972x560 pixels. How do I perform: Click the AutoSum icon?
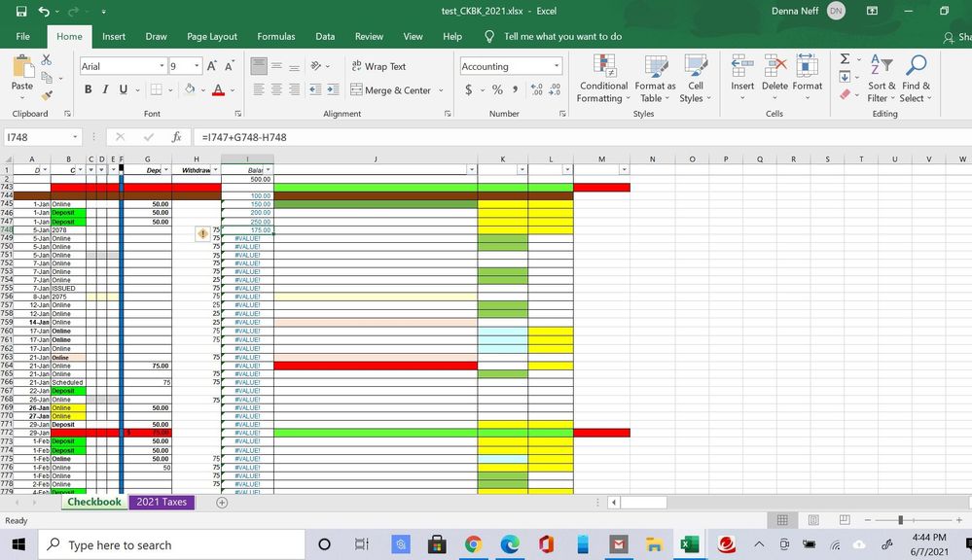(844, 58)
